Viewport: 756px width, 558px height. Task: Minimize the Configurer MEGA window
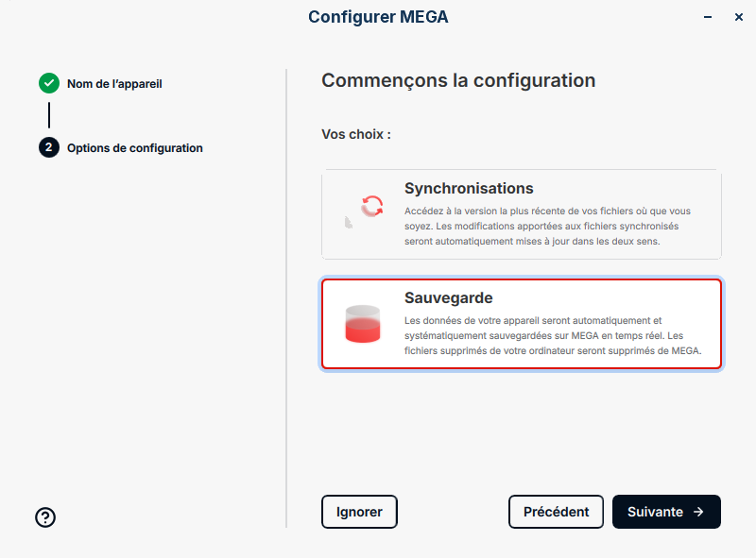pyautogui.click(x=707, y=17)
